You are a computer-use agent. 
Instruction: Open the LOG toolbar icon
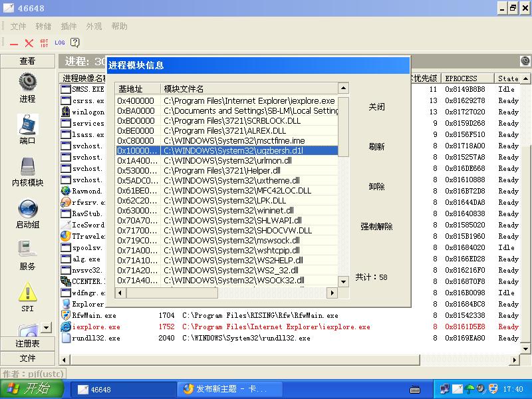click(59, 43)
